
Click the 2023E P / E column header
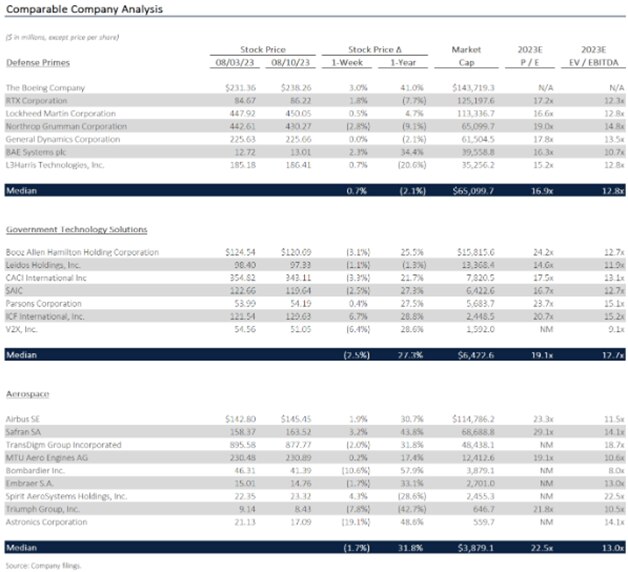click(531, 54)
